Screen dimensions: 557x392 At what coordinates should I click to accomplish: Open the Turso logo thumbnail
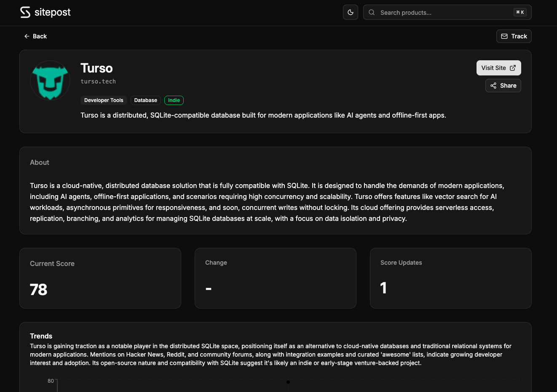[x=50, y=81]
